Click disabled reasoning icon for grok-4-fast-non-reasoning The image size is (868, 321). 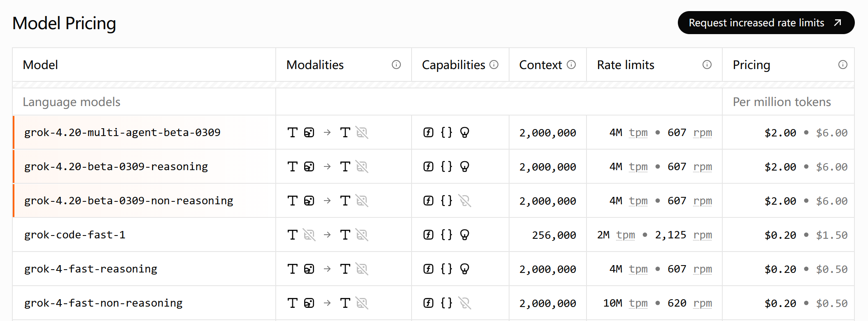click(x=465, y=303)
